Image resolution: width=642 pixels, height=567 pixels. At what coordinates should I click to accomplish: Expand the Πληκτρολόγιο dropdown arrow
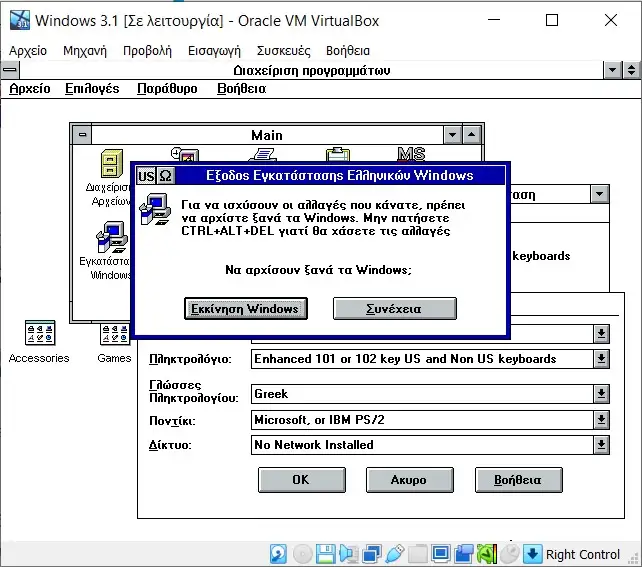[601, 359]
